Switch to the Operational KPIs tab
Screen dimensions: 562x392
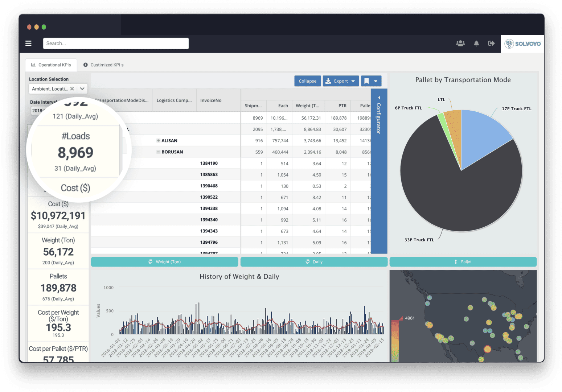pyautogui.click(x=51, y=65)
